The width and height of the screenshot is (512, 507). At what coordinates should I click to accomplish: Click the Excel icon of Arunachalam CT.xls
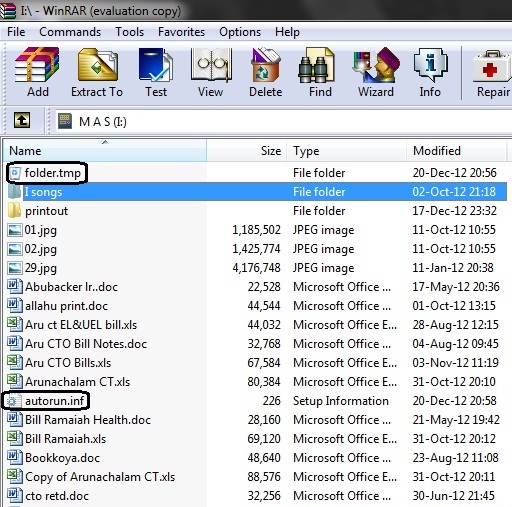(15, 382)
